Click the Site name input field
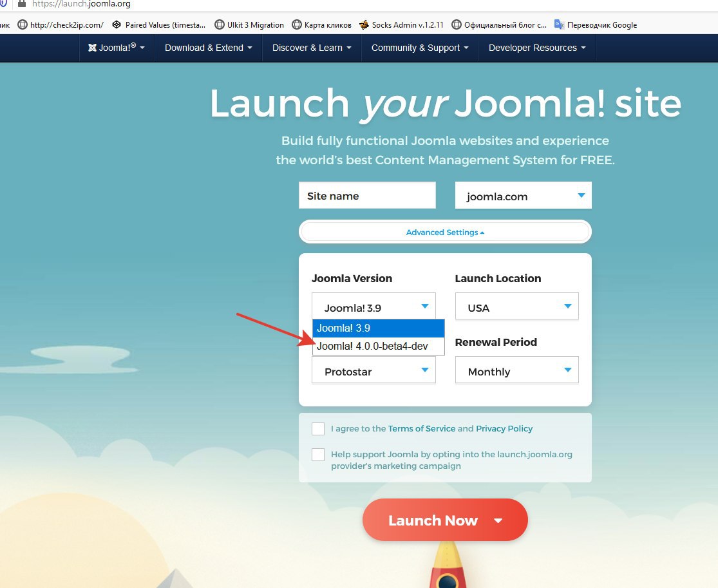 pyautogui.click(x=367, y=196)
